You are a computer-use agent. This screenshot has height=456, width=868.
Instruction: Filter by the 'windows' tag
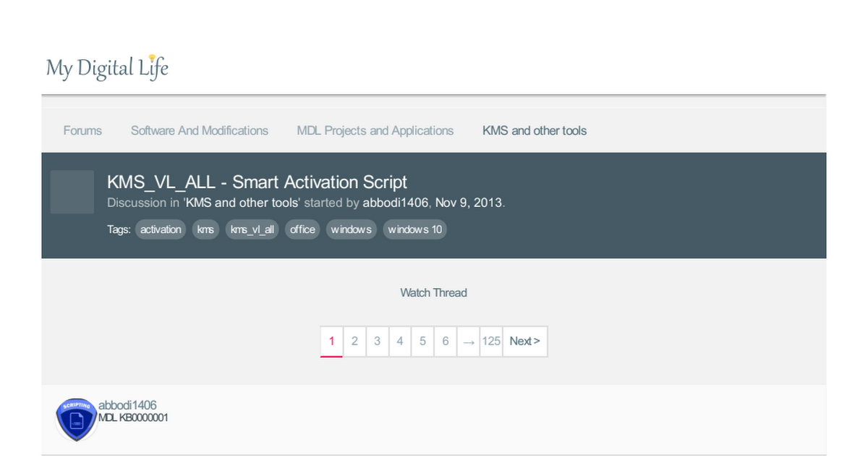[x=351, y=229]
